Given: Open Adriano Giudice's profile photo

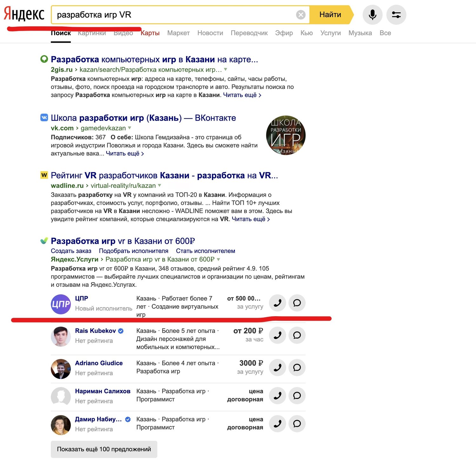Looking at the screenshot, I should [x=61, y=369].
